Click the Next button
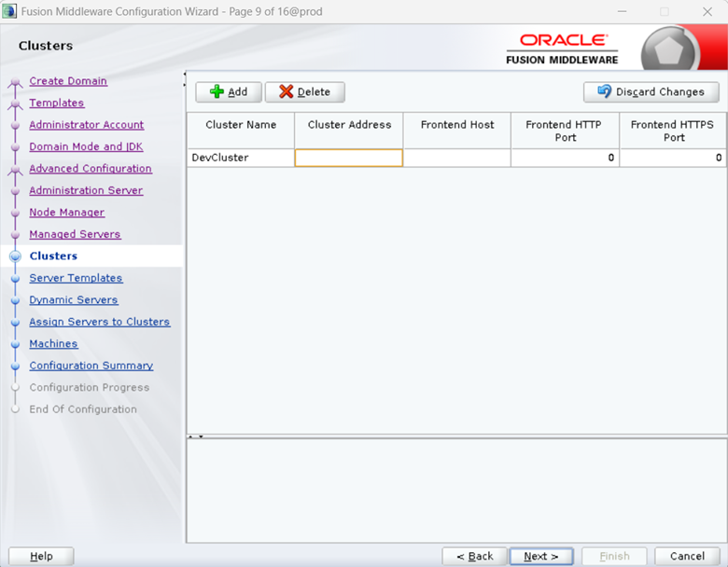 point(541,556)
